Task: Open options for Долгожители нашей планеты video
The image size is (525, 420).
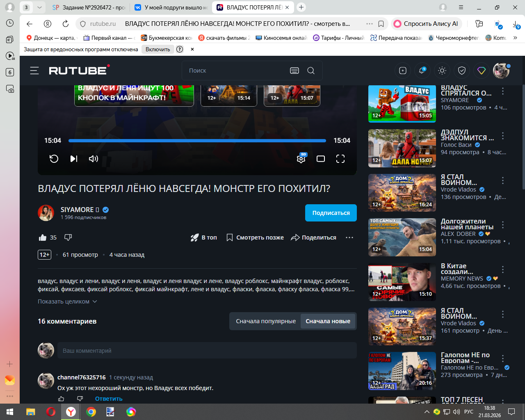Action: (x=503, y=225)
